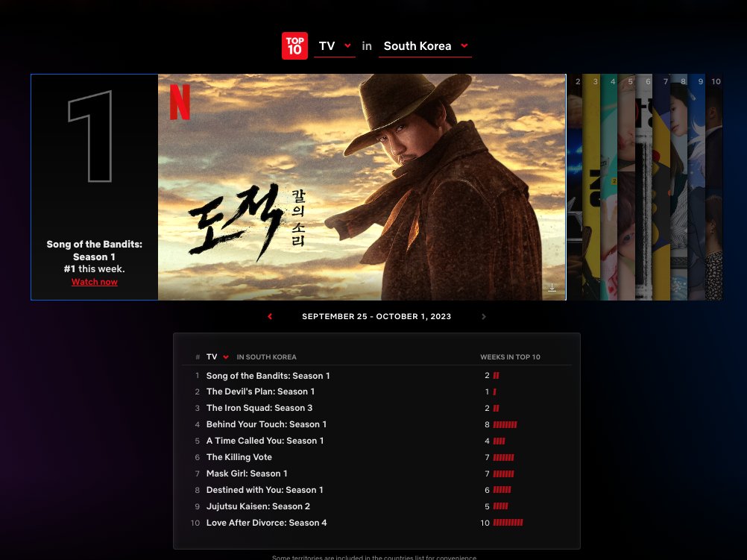747x560 pixels.
Task: Click Song of the Bandits banner image
Action: click(x=362, y=187)
